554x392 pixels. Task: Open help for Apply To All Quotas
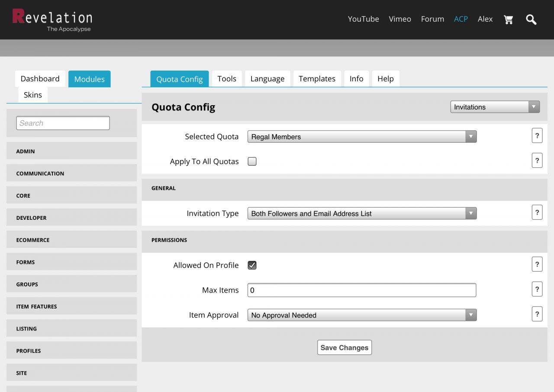click(537, 161)
